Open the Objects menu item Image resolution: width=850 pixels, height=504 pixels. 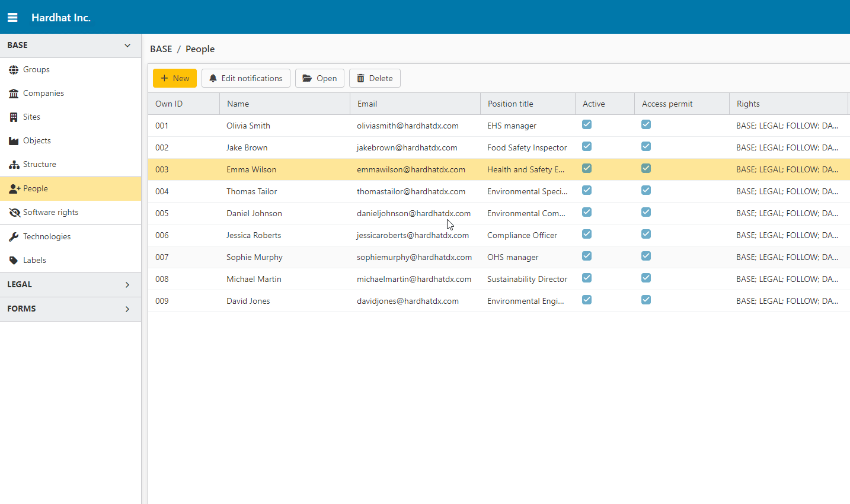click(x=71, y=141)
